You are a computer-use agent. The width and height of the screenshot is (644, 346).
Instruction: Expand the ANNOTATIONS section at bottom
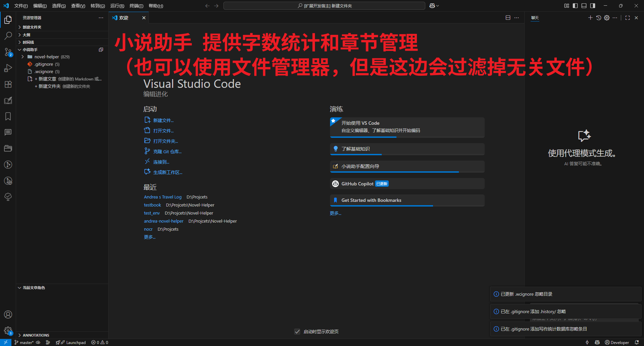(x=36, y=335)
